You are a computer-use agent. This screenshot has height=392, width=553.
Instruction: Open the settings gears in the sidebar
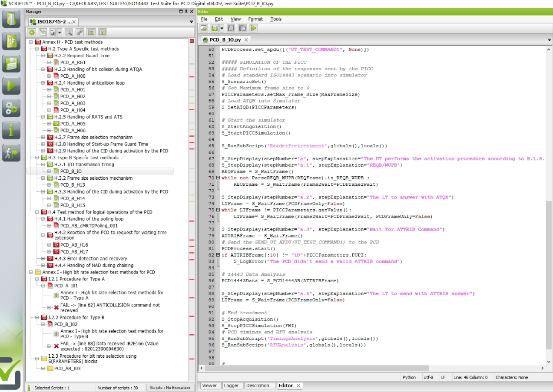11,108
